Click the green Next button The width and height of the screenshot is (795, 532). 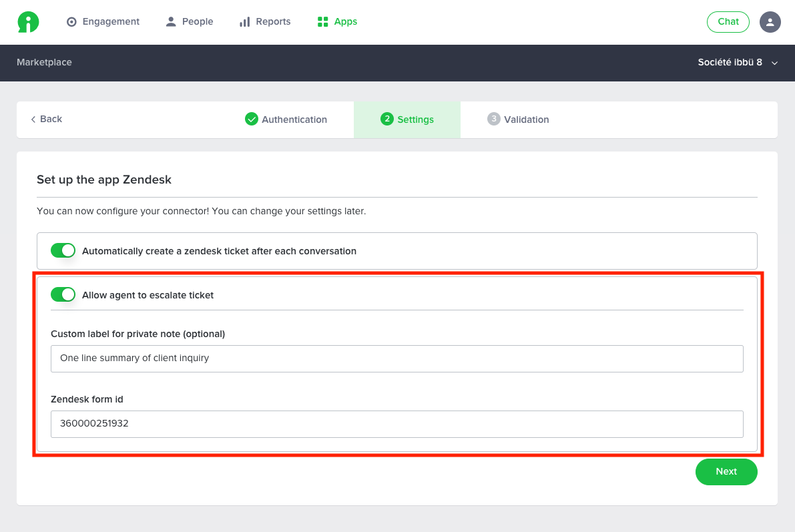(x=726, y=472)
